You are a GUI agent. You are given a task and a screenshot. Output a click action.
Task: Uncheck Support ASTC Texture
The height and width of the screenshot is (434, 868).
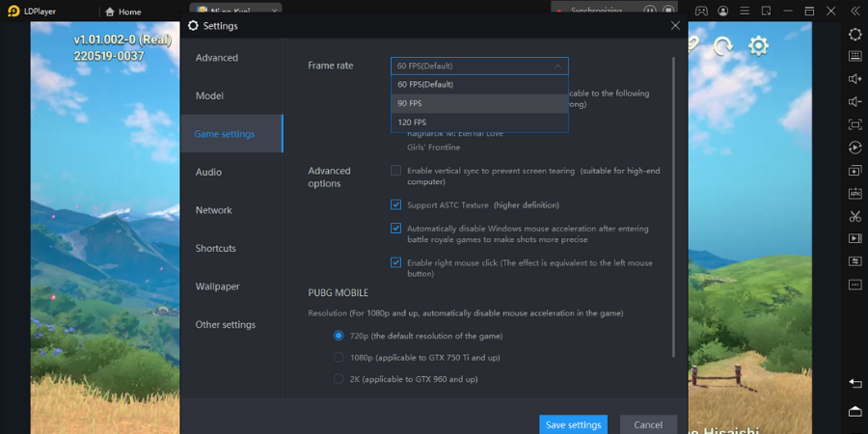(395, 204)
